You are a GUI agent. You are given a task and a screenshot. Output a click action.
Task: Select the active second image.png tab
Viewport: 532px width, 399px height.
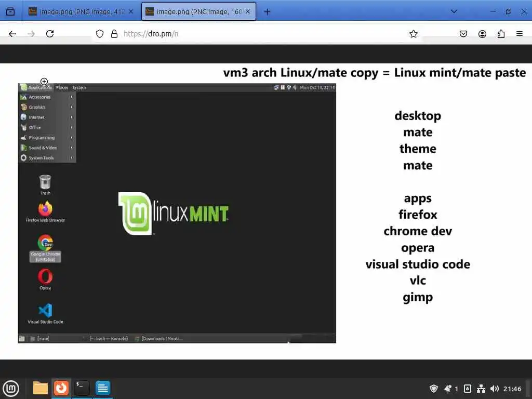click(198, 11)
